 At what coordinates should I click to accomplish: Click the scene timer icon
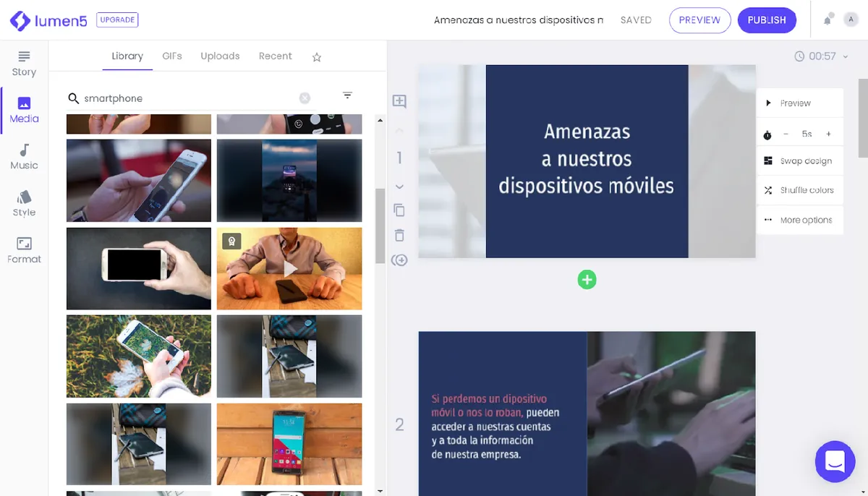click(x=767, y=135)
